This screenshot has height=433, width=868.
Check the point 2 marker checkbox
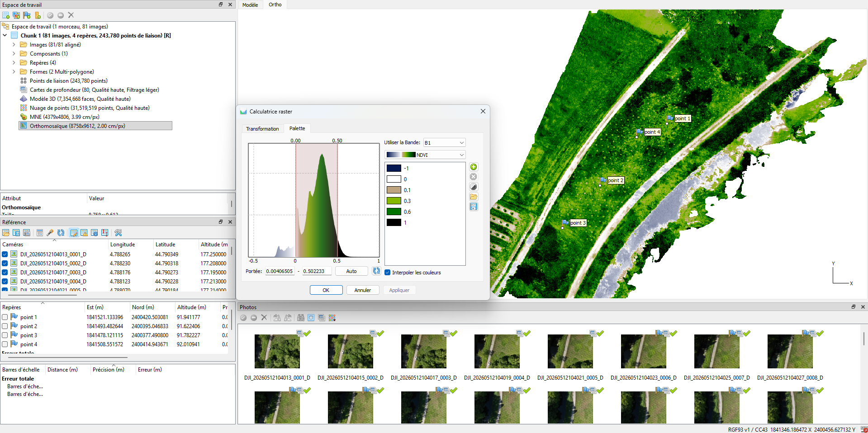(x=5, y=326)
